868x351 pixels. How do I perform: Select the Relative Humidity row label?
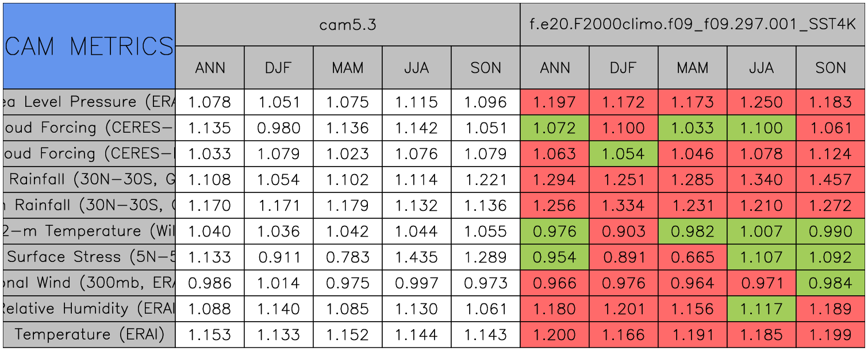click(x=89, y=309)
